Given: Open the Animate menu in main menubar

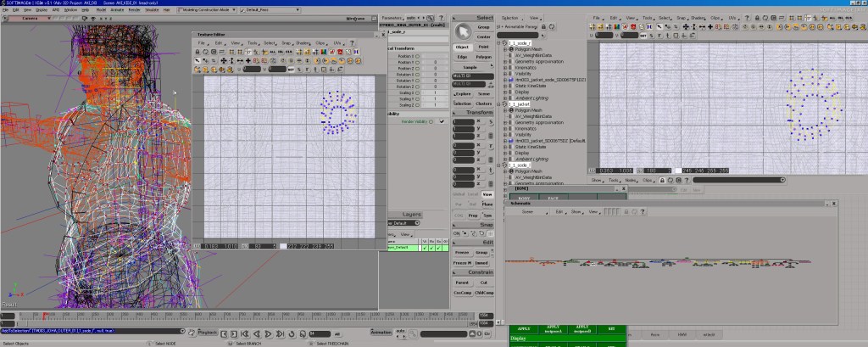Looking at the screenshot, I should tap(117, 9).
